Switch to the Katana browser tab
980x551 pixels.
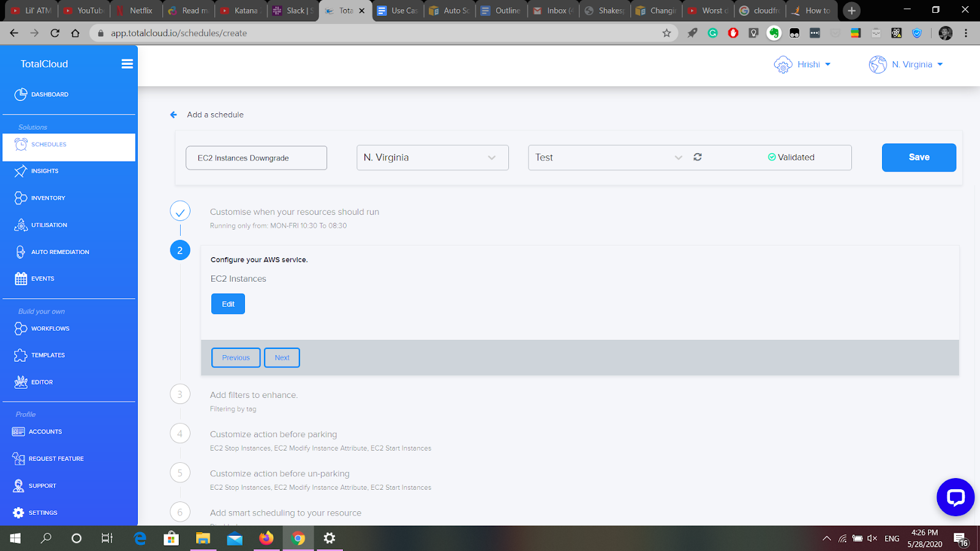coord(241,10)
